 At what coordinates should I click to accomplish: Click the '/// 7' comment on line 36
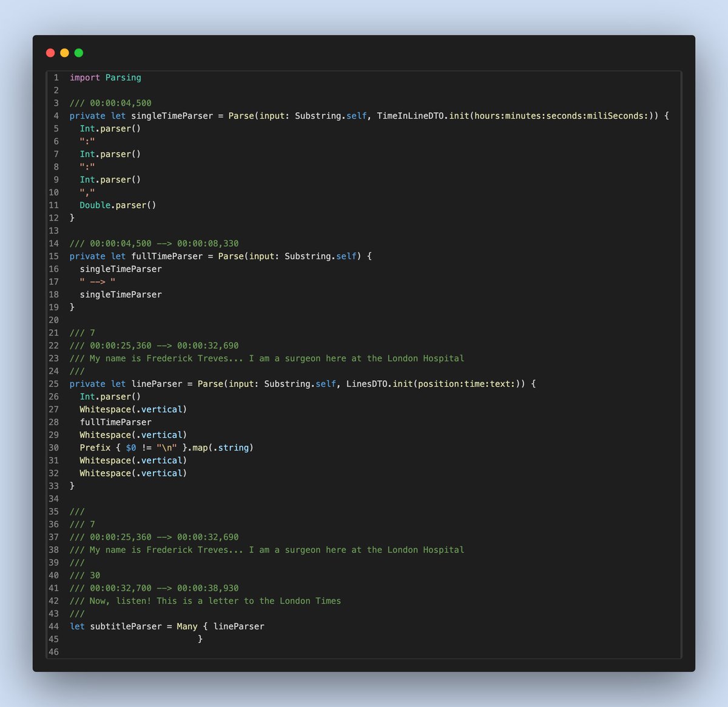(83, 524)
